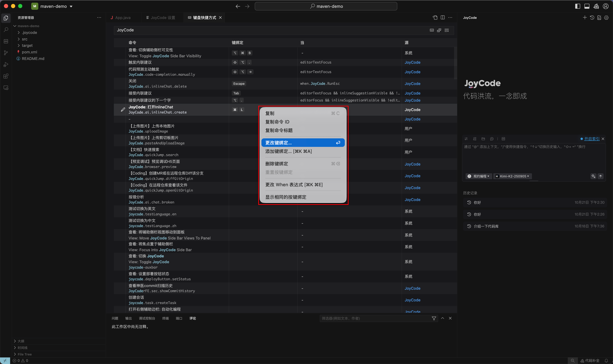
Task: Split the editor to the right
Action: tap(443, 17)
